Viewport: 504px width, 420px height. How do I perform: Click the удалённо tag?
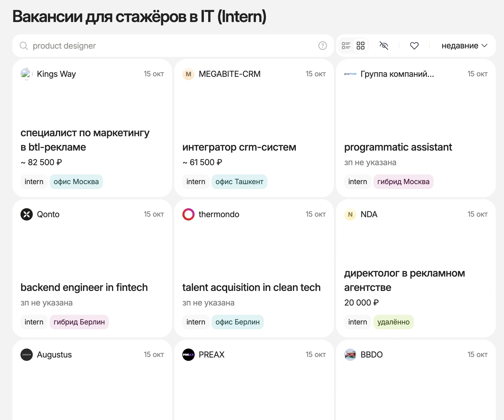[393, 322]
